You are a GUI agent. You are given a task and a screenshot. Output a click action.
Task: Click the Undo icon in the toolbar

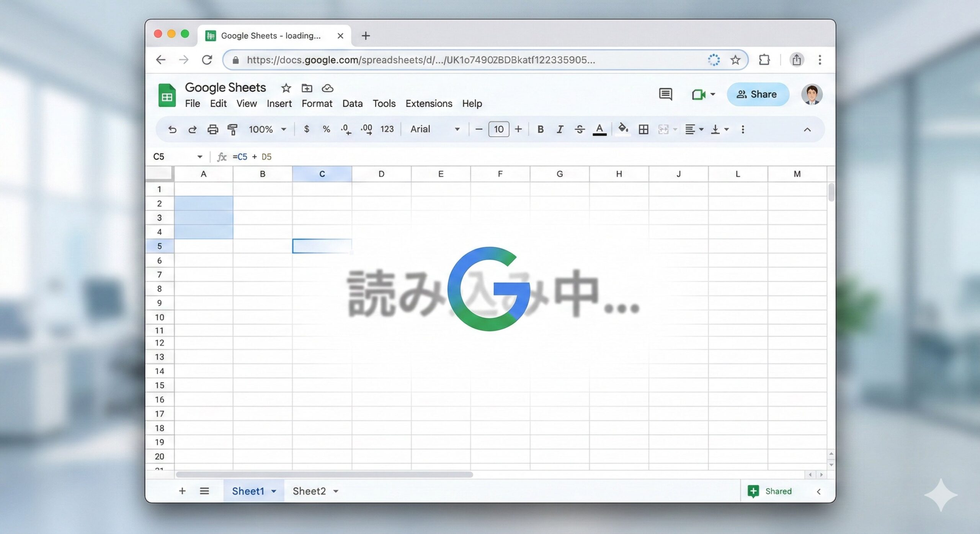pos(172,129)
